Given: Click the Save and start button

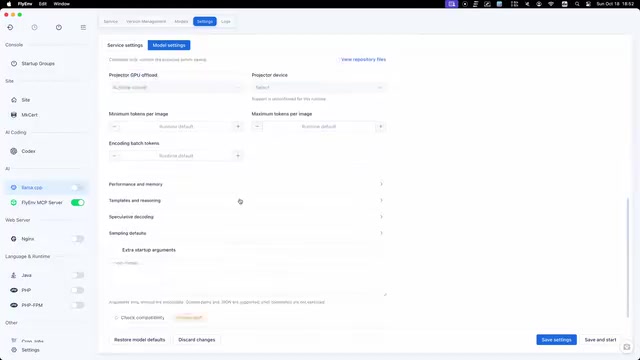Looking at the screenshot, I should click(x=600, y=340).
